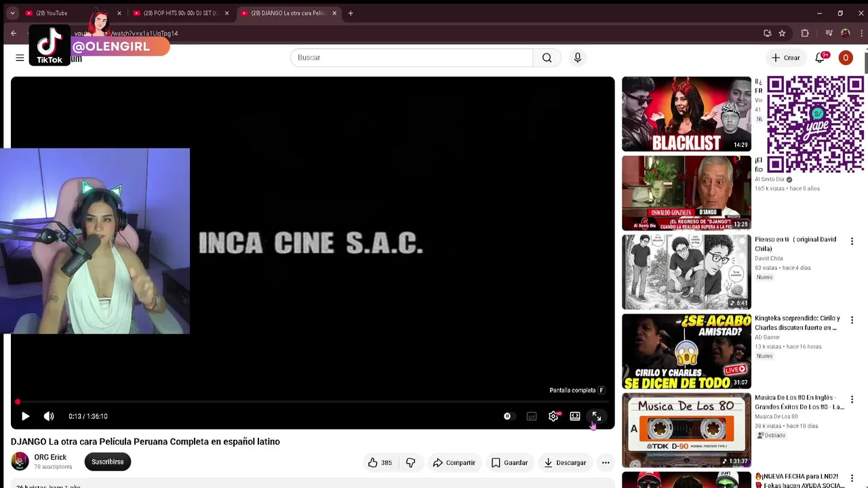Open the Pienso en ti comic thumbnail
The height and width of the screenshot is (488, 868).
[x=686, y=272]
